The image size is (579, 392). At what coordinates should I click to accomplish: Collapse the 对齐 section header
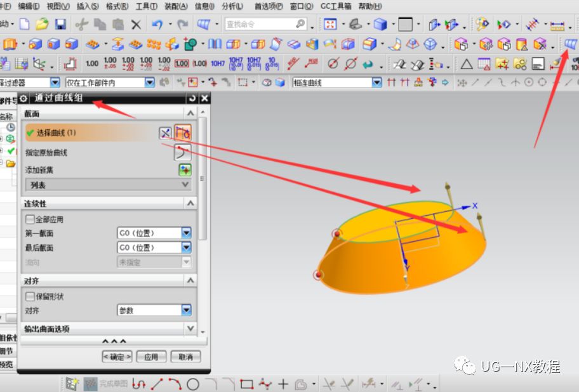(190, 280)
